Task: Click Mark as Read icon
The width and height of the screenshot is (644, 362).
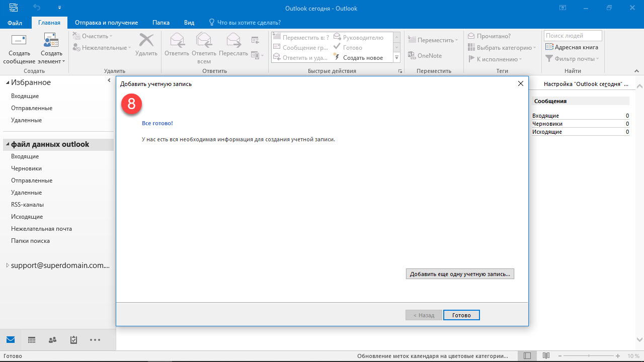Action: 489,36
